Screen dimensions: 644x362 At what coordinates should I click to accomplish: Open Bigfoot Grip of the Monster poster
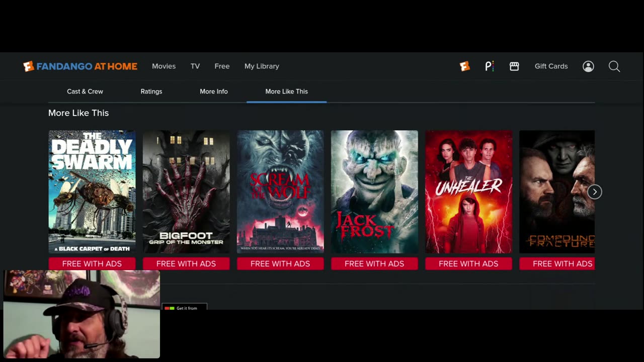pyautogui.click(x=186, y=192)
